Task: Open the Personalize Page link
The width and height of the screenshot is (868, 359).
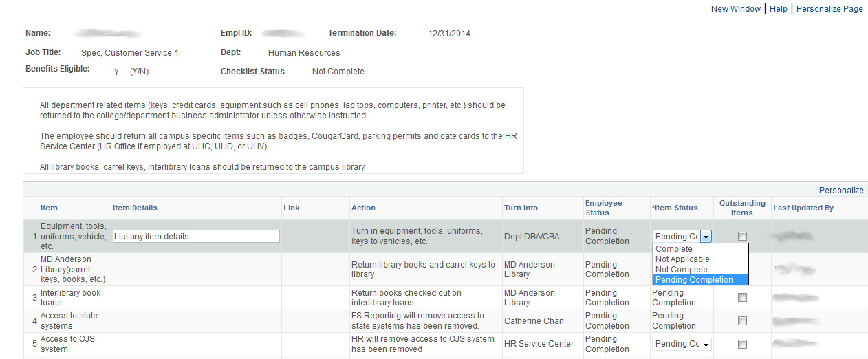Action: 829,9
